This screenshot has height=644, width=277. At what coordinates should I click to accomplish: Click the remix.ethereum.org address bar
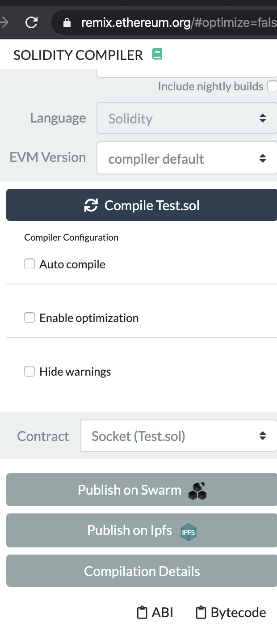tap(179, 23)
